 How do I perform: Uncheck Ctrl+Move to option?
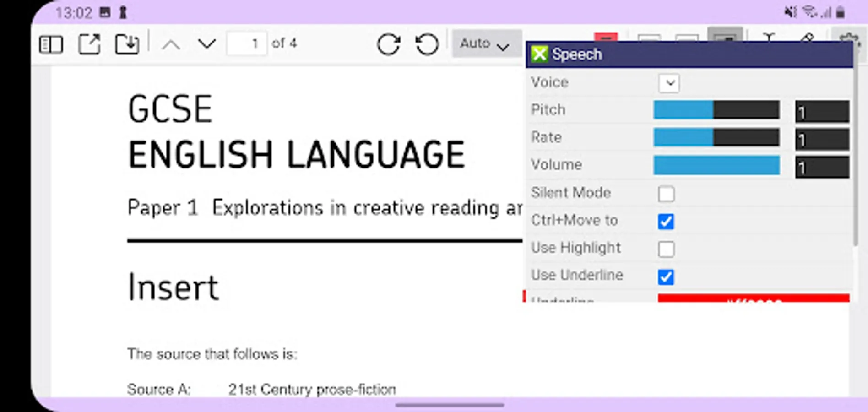coord(667,222)
